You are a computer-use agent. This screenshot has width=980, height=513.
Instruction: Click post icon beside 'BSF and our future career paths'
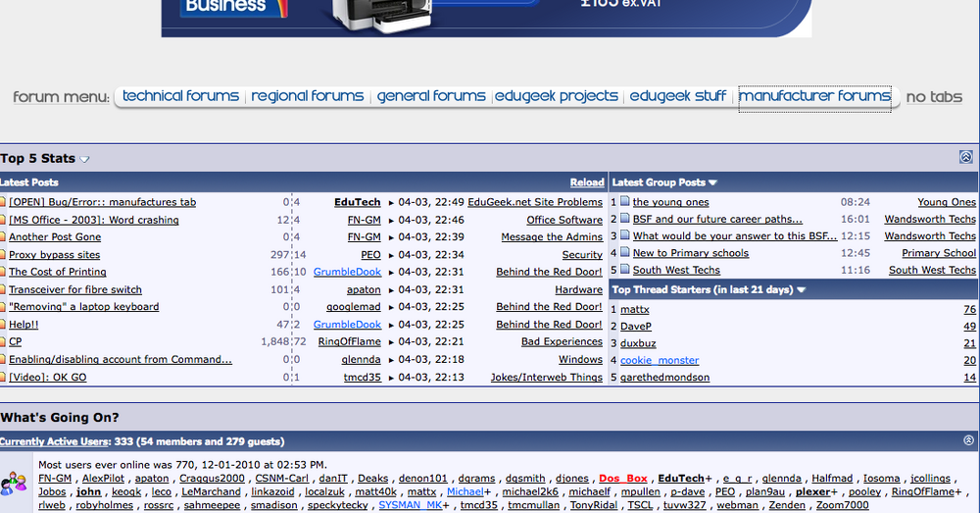tap(625, 219)
